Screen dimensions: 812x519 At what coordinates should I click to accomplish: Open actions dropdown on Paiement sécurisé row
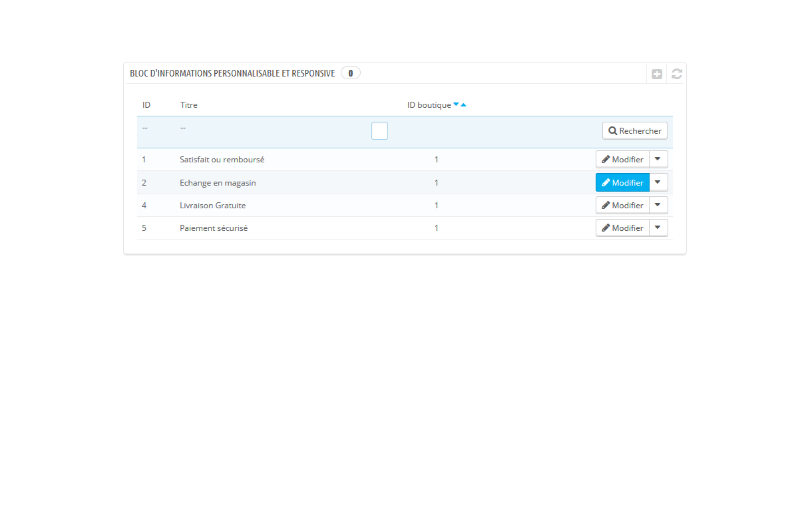(658, 228)
